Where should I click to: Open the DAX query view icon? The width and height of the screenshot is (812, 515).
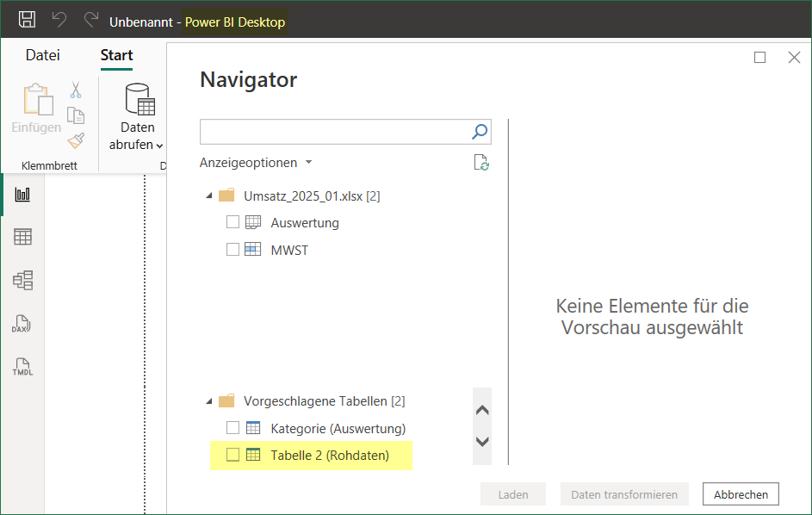[22, 324]
